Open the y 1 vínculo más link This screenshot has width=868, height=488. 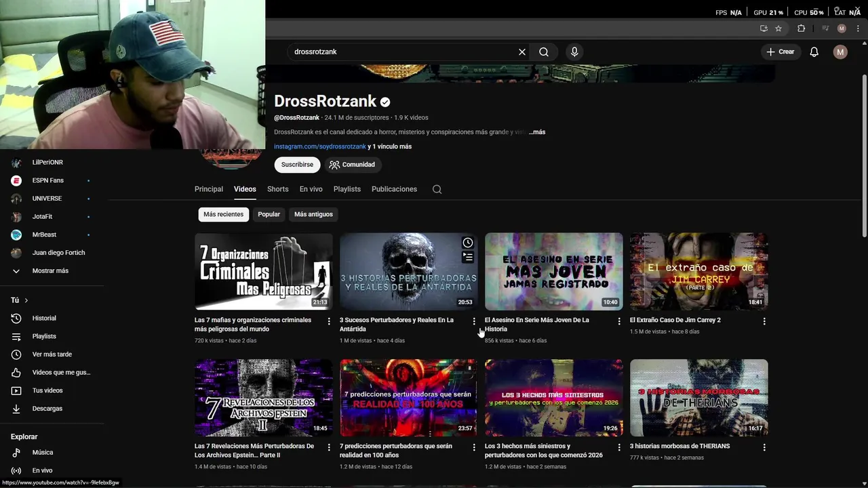(390, 146)
